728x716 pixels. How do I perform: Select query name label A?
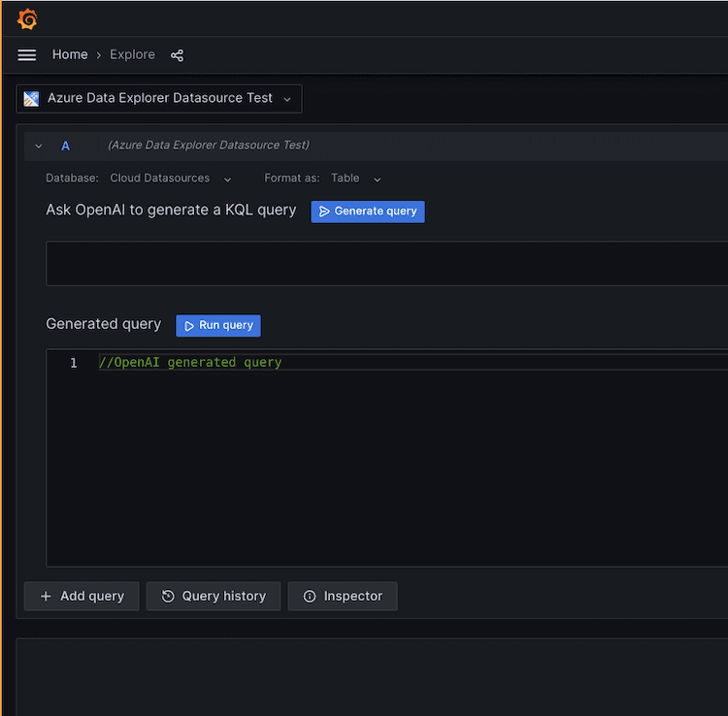(66, 146)
